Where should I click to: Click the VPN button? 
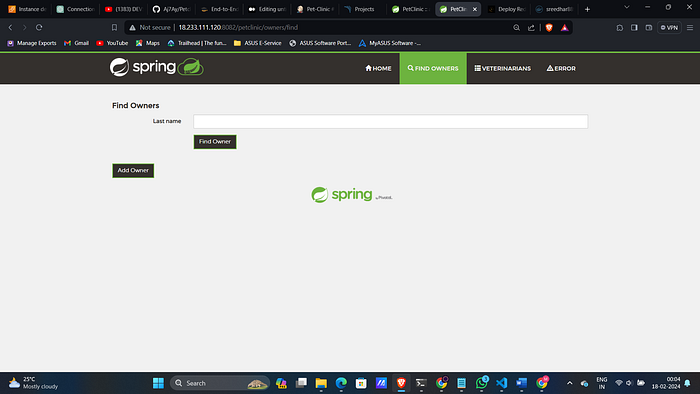click(x=669, y=27)
